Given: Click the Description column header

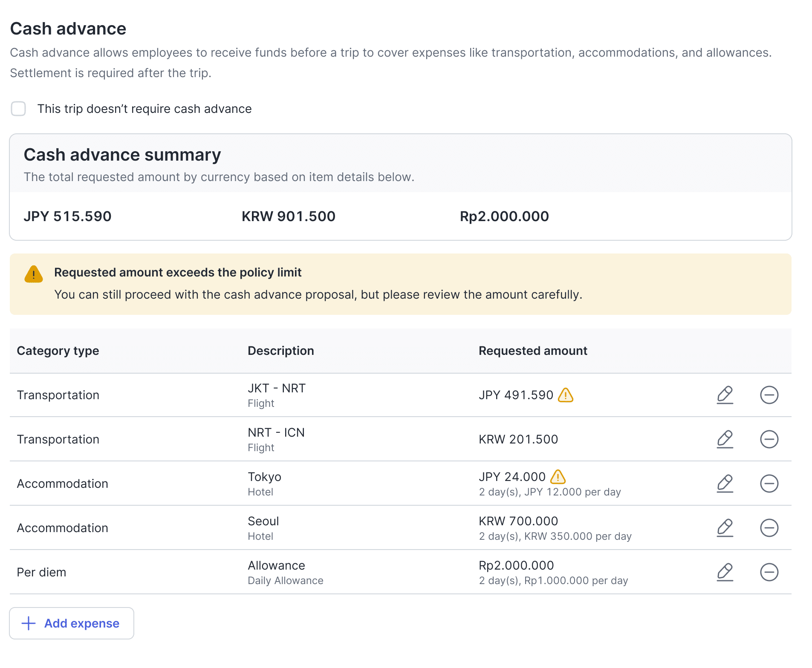Looking at the screenshot, I should click(x=281, y=351).
